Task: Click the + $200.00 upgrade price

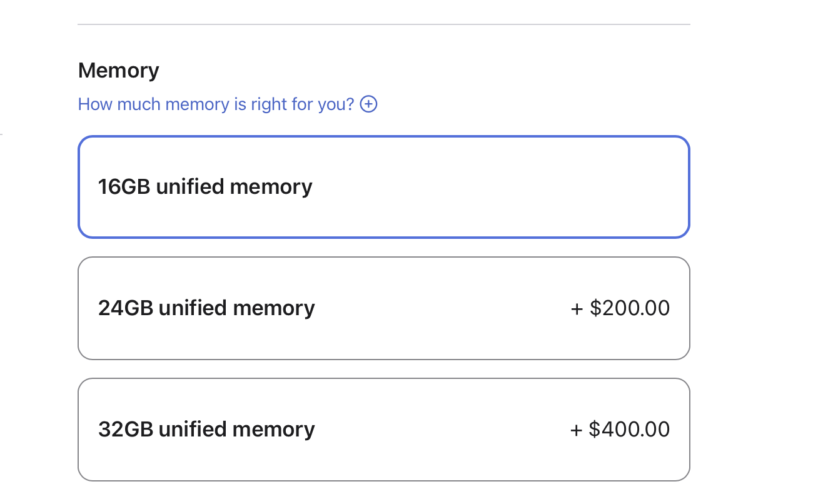Action: [x=620, y=308]
